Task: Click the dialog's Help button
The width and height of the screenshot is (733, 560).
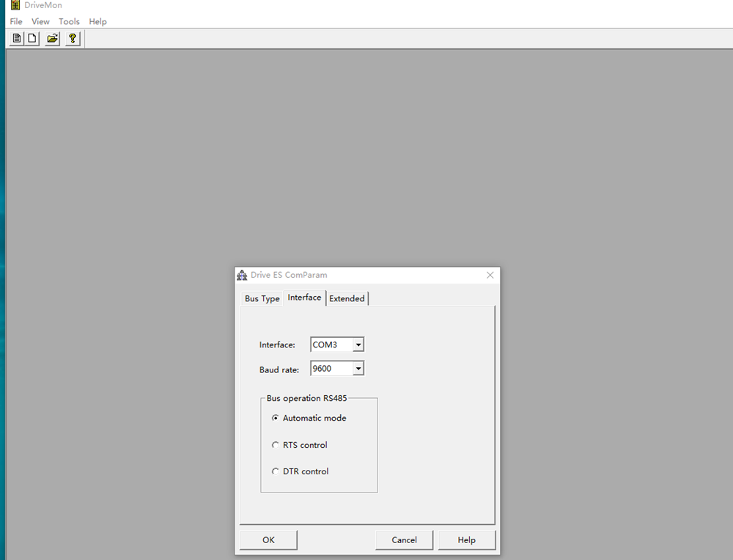Action: click(x=466, y=540)
